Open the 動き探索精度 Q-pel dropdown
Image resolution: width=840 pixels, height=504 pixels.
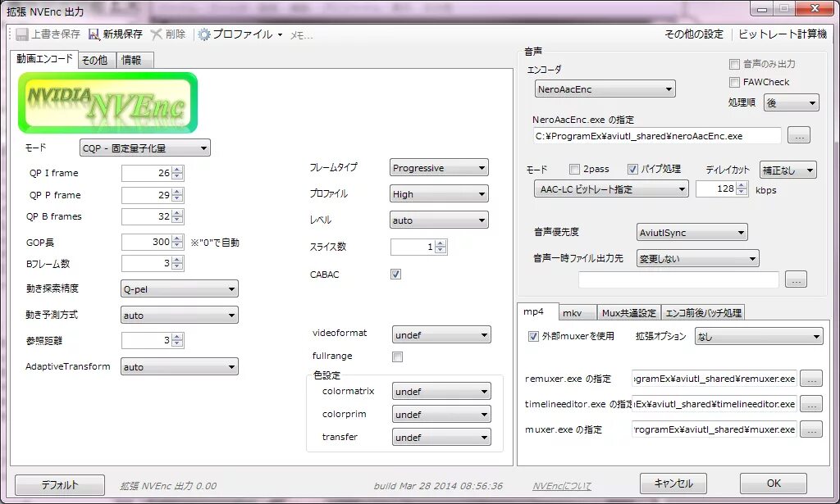180,289
